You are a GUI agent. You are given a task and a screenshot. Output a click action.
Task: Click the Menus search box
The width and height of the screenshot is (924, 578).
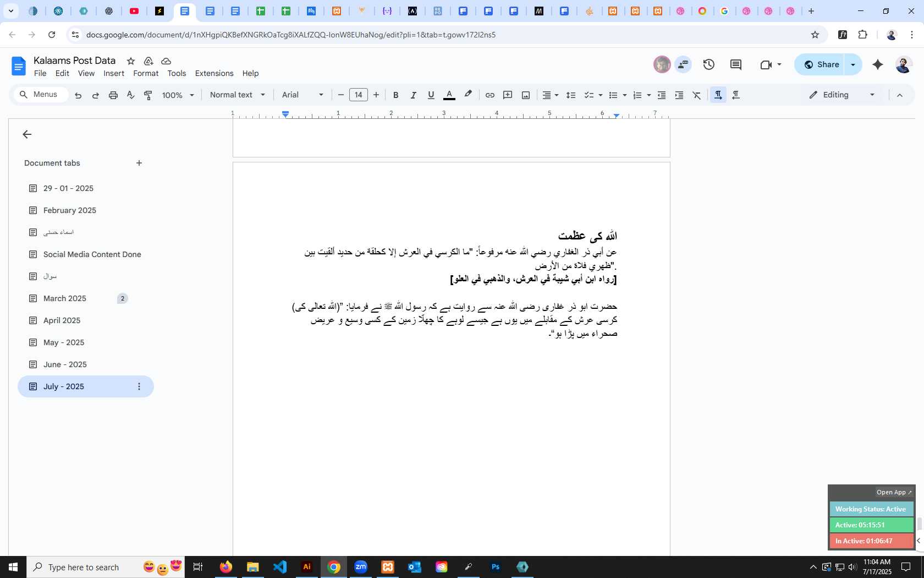(x=41, y=95)
